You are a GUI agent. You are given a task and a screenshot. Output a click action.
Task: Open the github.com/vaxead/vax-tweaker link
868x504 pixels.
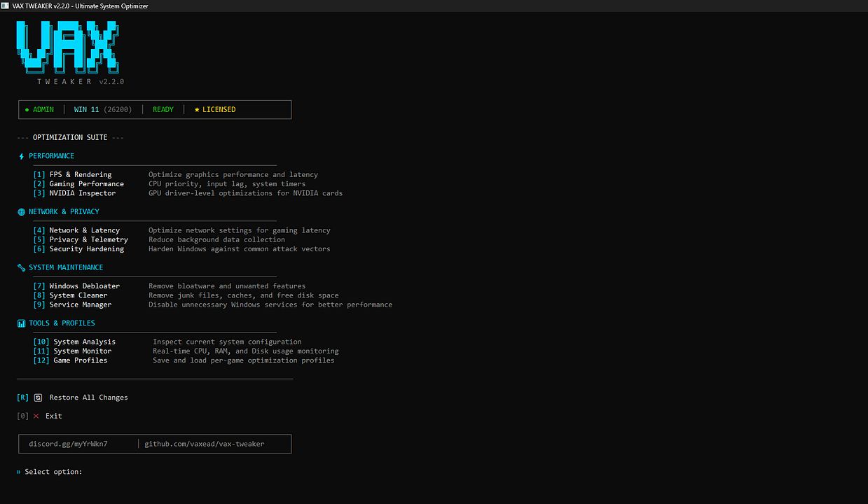pyautogui.click(x=204, y=444)
